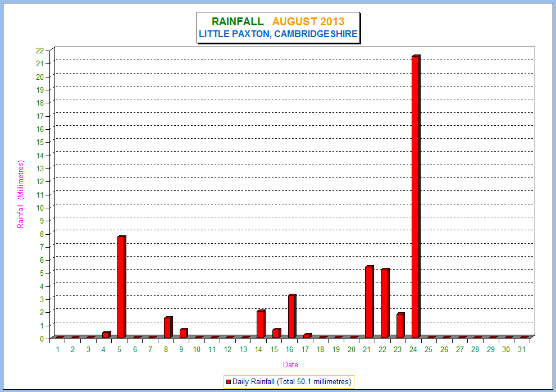Click y-axis value label '18'
The image size is (556, 392).
[40, 103]
